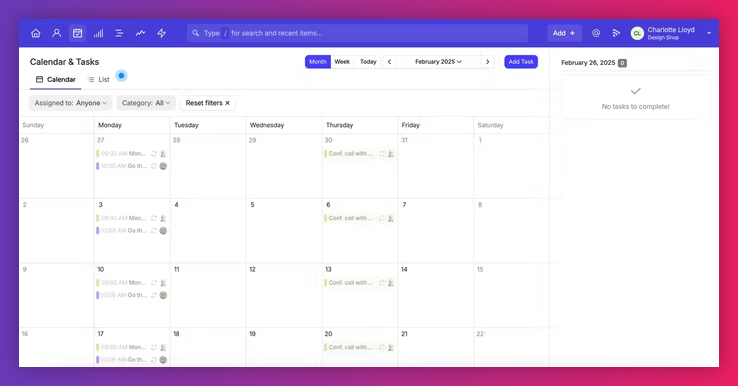Screen dimensions: 738x386
Task: Click recurrence icon on Monday 10 09:00 AM event
Action: tap(153, 283)
